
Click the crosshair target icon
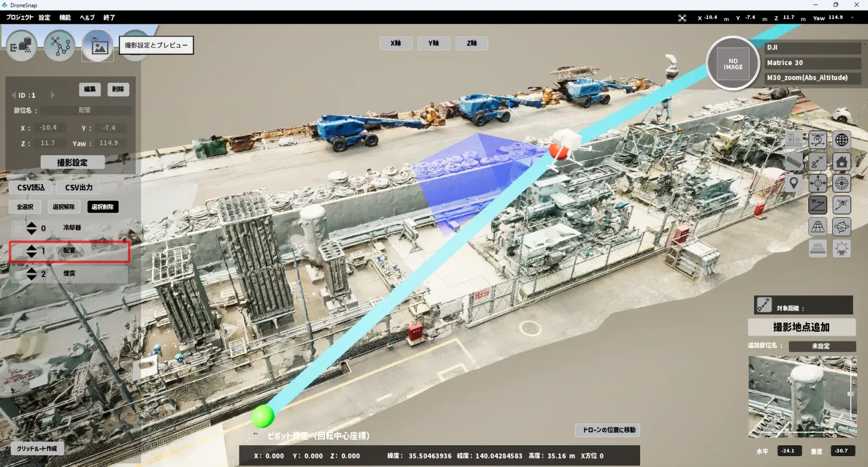[841, 184]
